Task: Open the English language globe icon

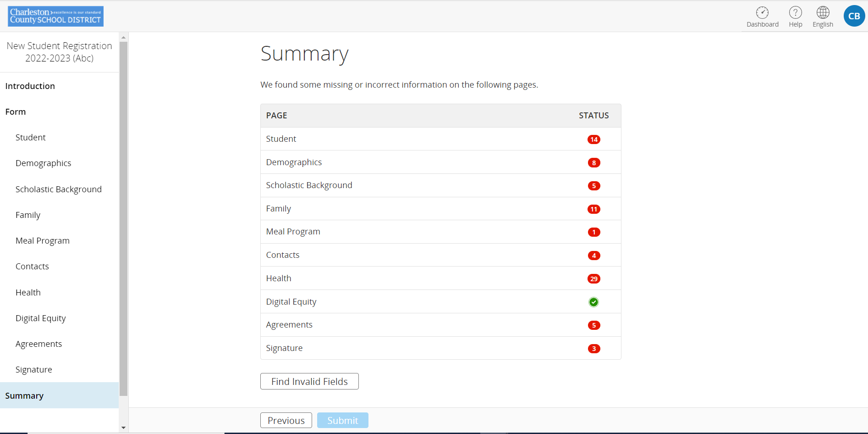Action: click(823, 13)
